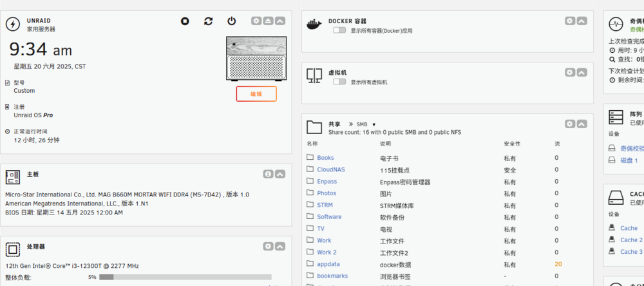Open the Cache 3 device link

click(631, 252)
